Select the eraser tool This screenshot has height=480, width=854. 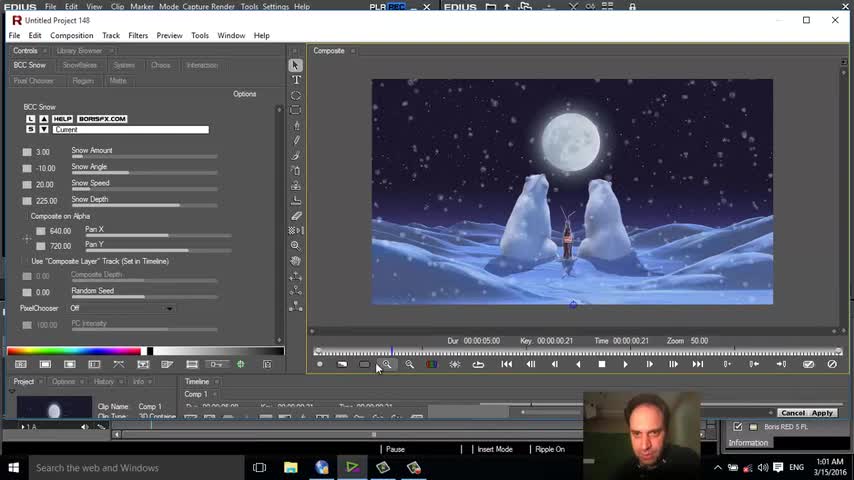pyautogui.click(x=296, y=216)
